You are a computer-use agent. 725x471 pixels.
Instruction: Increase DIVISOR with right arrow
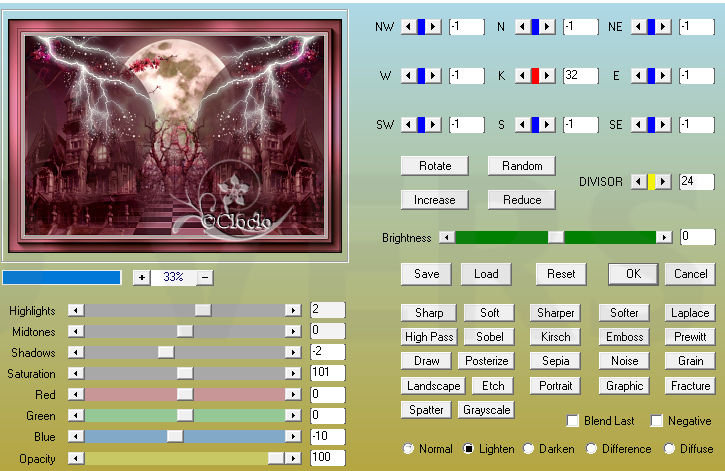664,182
